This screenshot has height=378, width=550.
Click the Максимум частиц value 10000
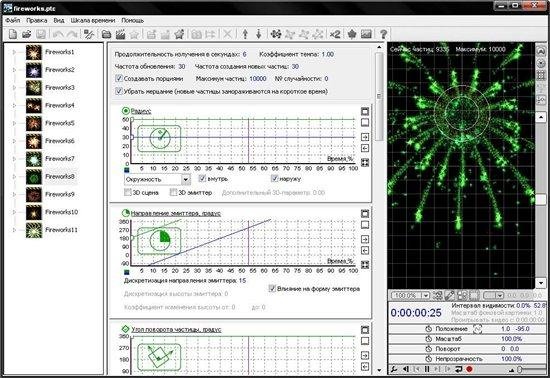258,79
